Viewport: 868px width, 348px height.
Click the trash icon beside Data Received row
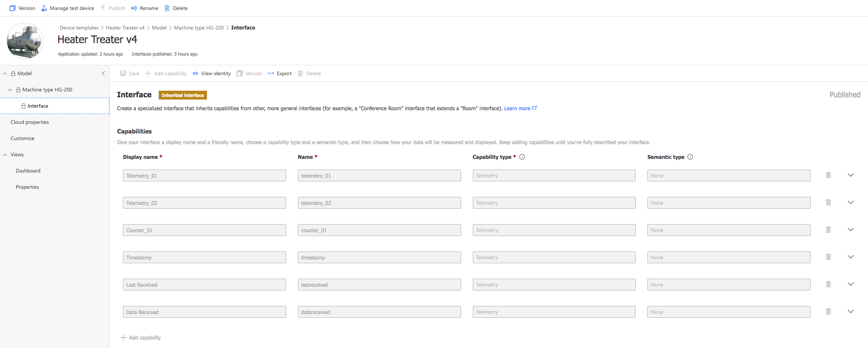[x=828, y=312]
